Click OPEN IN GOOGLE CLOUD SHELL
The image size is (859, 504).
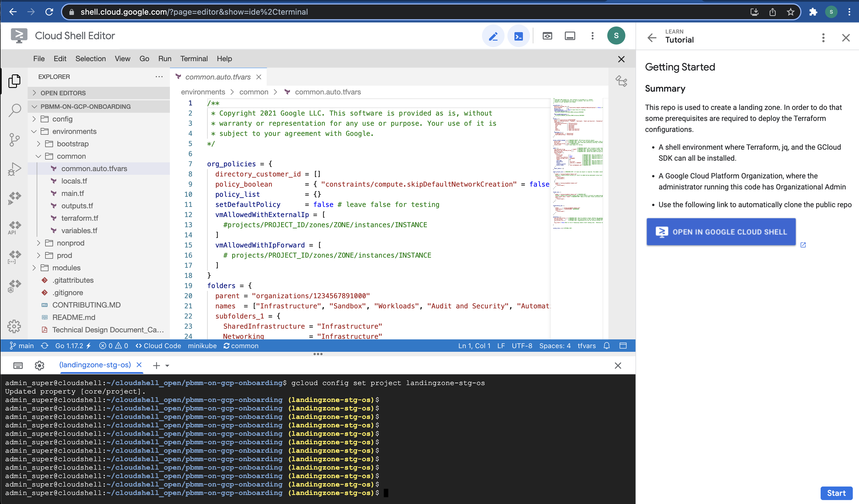point(721,232)
